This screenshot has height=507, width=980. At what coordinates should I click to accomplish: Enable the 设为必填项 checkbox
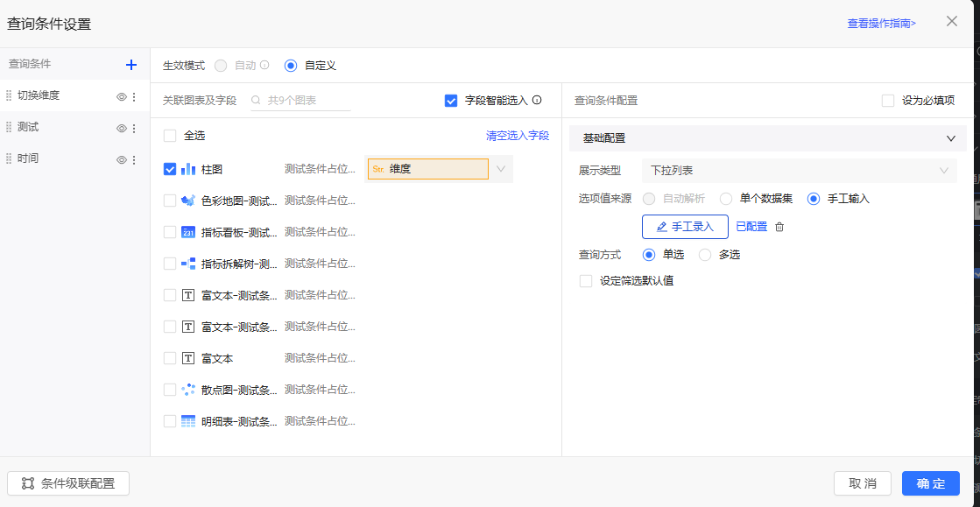(888, 101)
